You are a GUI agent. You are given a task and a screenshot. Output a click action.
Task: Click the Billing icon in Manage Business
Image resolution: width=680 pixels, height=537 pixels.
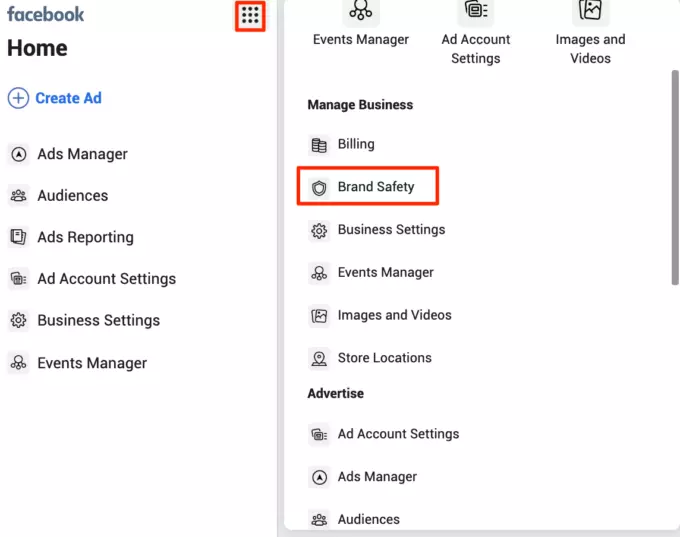pos(319,145)
